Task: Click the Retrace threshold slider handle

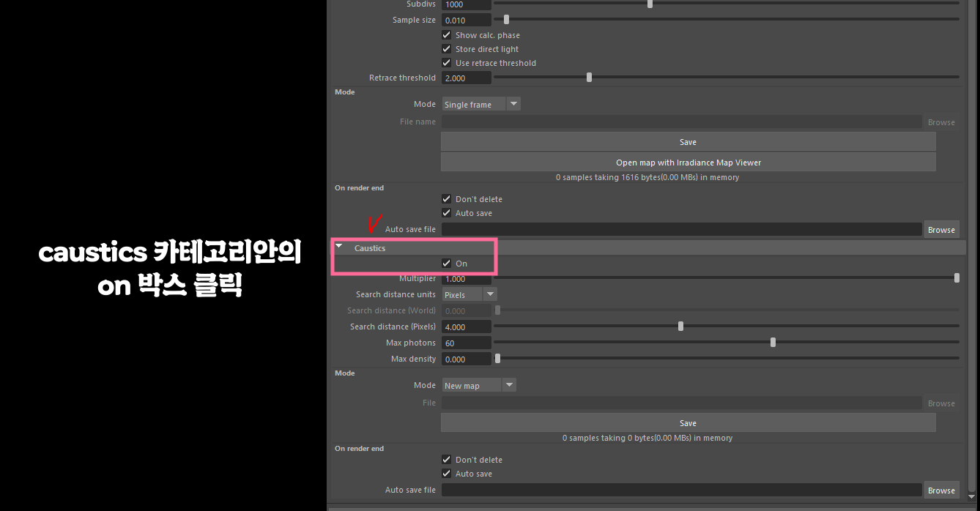Action: tap(589, 77)
